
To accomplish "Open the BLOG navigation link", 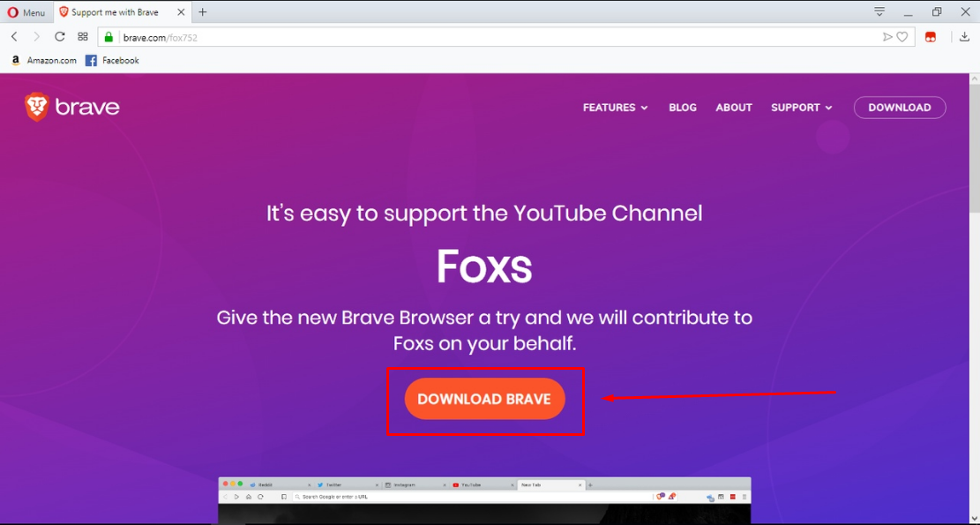I will (x=683, y=108).
